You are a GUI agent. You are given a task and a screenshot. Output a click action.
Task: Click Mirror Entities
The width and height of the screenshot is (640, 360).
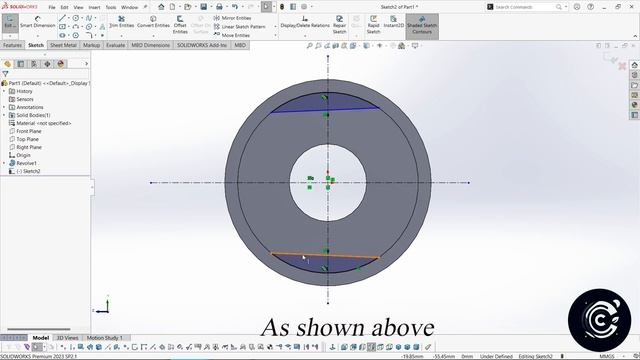(232, 18)
